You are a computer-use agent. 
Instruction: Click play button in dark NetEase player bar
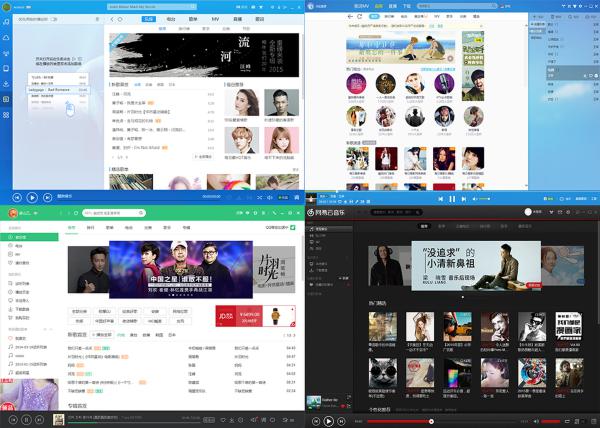click(328, 421)
